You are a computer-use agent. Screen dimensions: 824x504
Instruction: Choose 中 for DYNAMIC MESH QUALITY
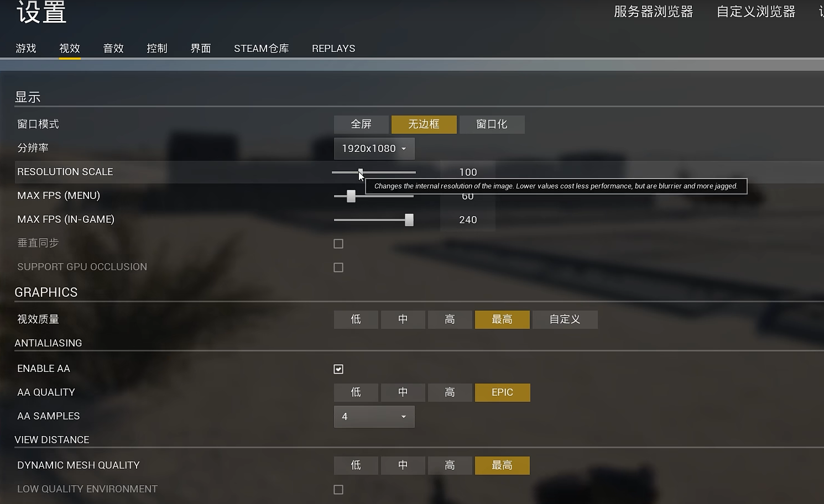click(x=403, y=465)
